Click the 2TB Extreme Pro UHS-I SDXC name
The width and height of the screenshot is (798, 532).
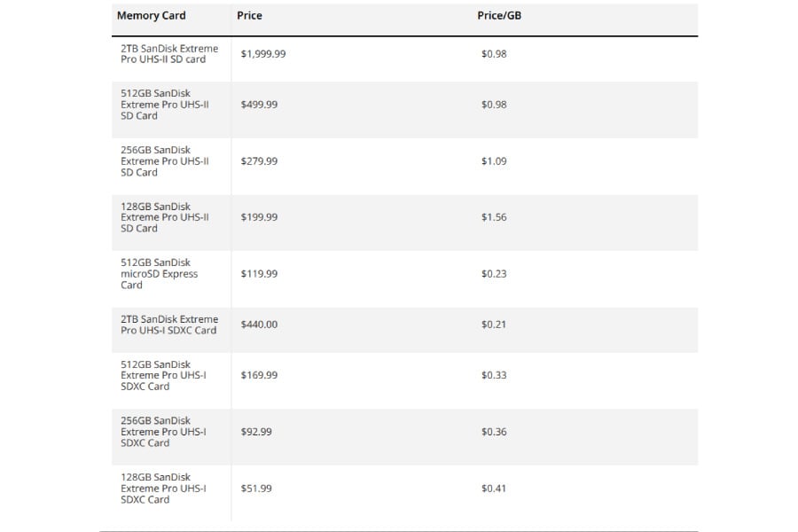(169, 325)
